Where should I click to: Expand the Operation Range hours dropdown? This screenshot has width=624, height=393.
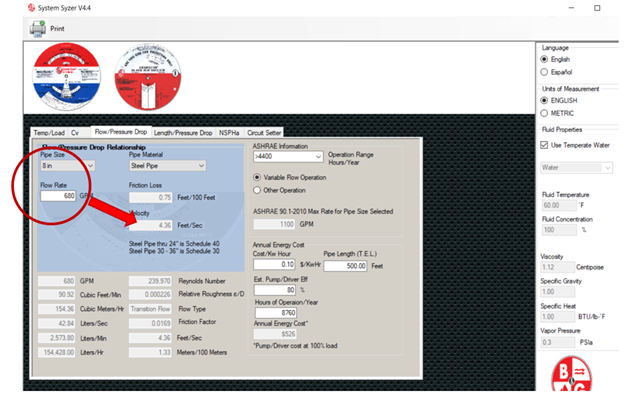coord(318,157)
